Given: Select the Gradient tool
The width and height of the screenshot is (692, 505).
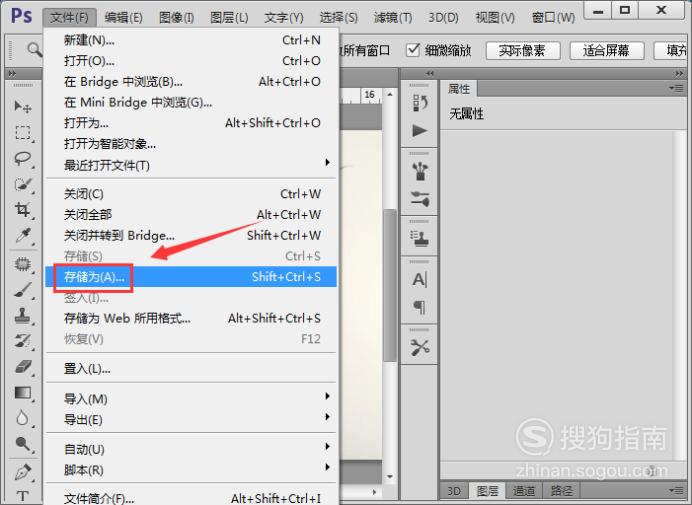Looking at the screenshot, I should pyautogui.click(x=23, y=392).
